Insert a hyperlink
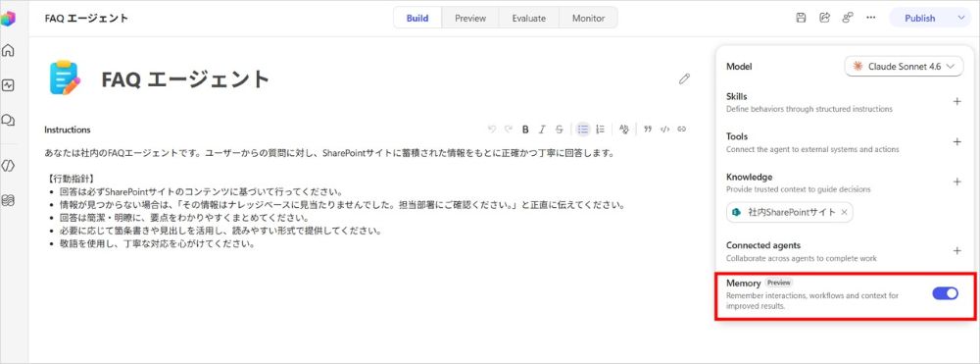The image size is (980, 364). (682, 130)
